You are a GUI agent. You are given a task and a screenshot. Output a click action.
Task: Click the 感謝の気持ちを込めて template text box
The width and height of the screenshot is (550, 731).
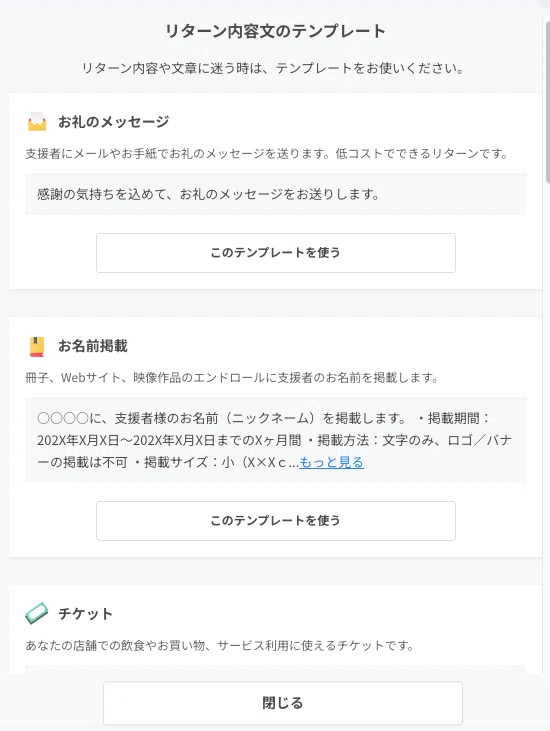(275, 194)
